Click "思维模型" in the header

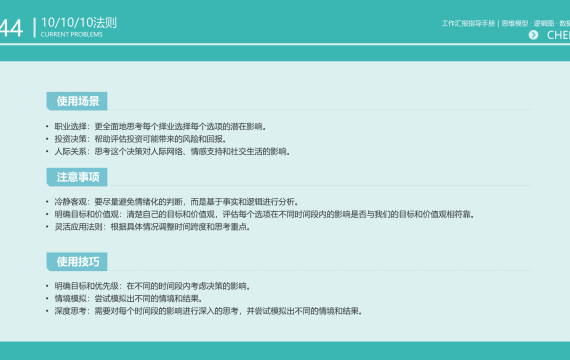(x=515, y=24)
